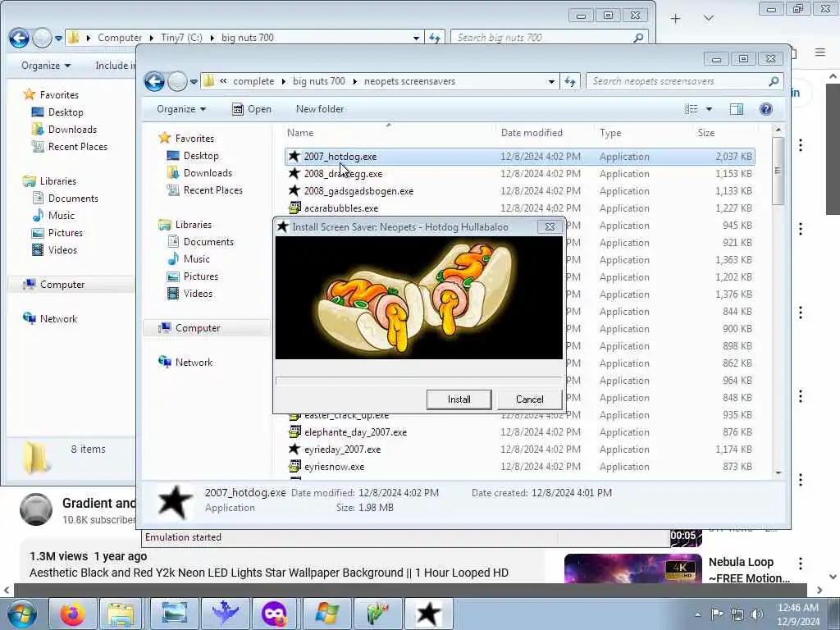Show hidden system tray icons
This screenshot has width=840, height=630.
697,614
